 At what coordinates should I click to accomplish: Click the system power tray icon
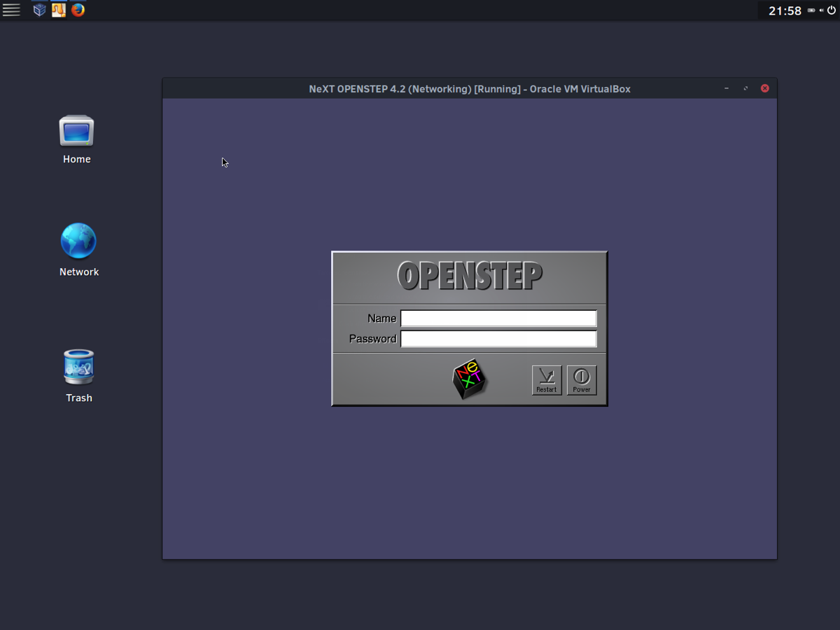pyautogui.click(x=832, y=10)
